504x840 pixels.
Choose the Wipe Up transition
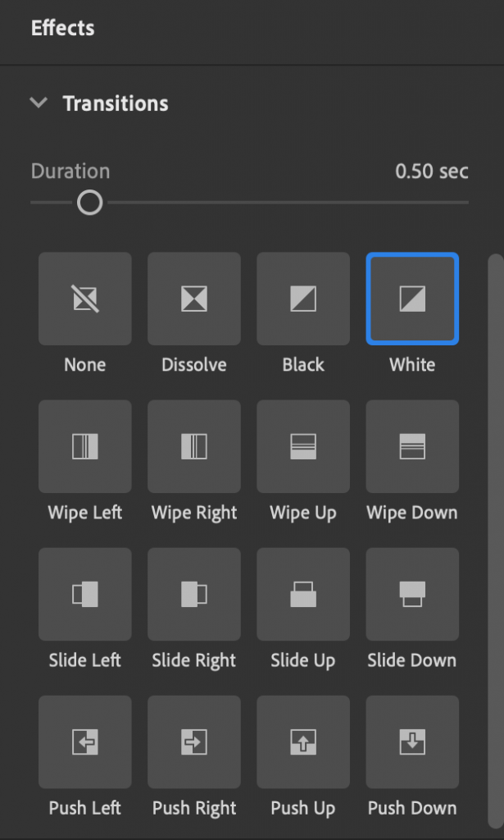(303, 446)
